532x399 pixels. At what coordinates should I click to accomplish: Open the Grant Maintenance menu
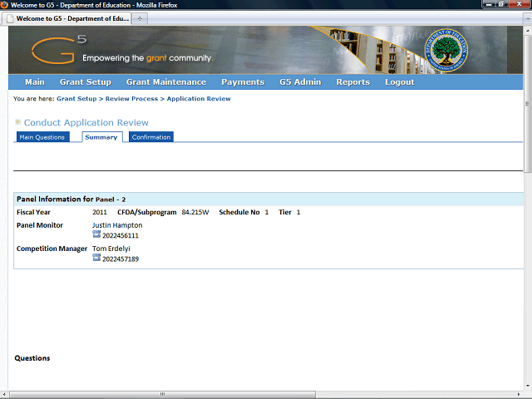pos(166,82)
